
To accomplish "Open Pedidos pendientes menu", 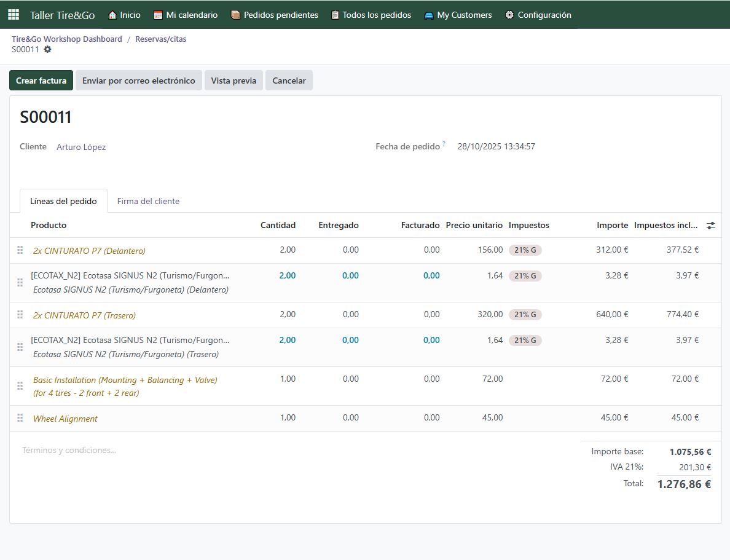I will click(274, 15).
